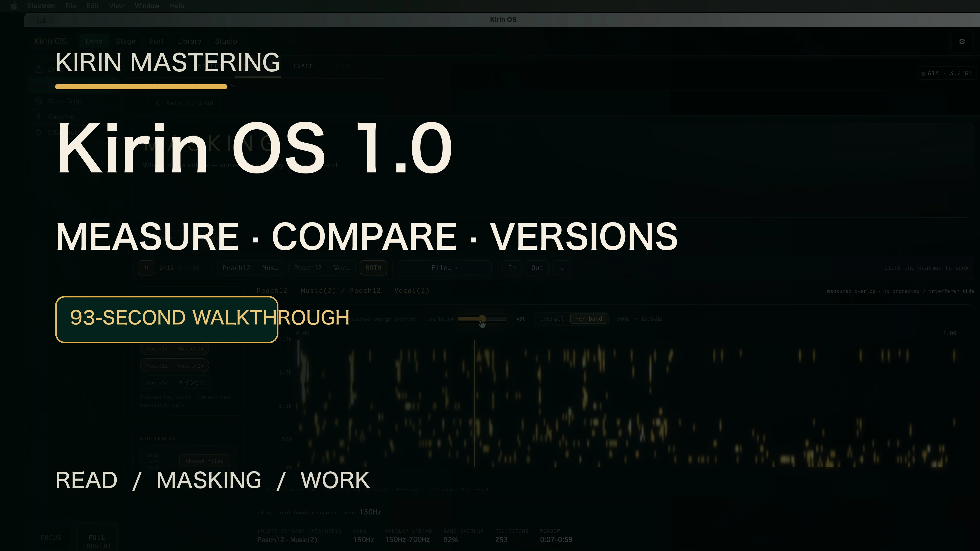Viewport: 980px width, 551px height.
Task: Click the Kirin OS logo text
Action: tap(51, 41)
